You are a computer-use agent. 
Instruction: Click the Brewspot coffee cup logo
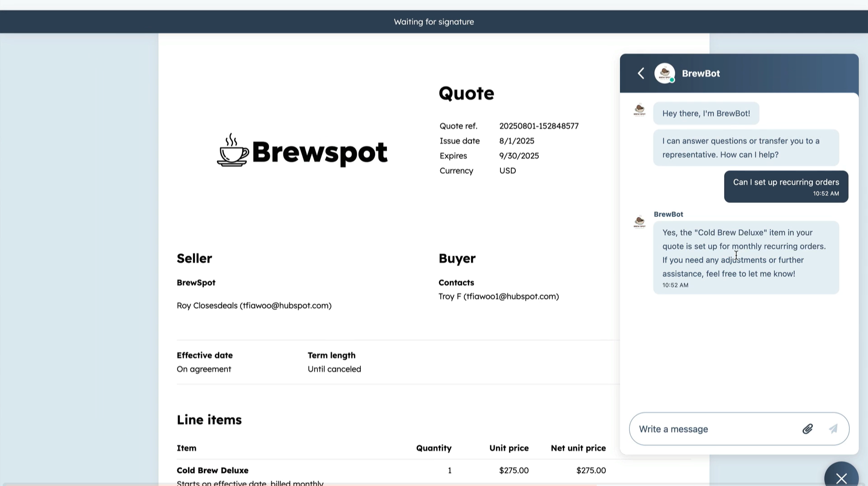click(x=233, y=151)
